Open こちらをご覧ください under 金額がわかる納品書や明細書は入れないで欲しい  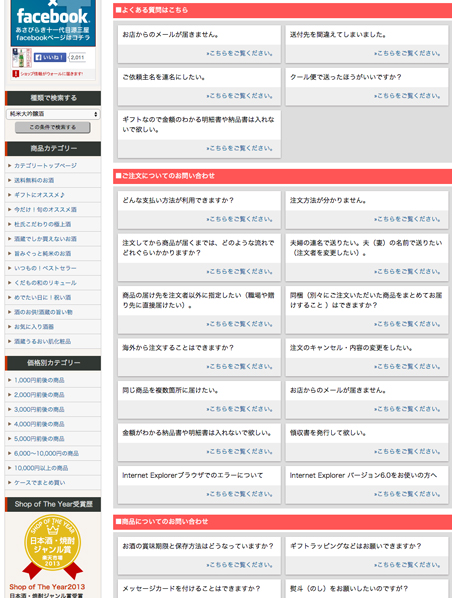point(240,452)
